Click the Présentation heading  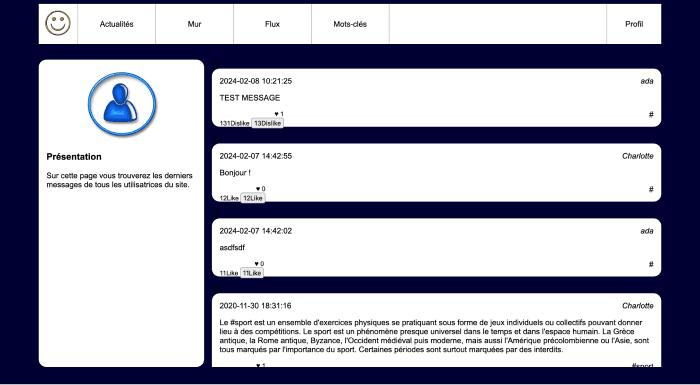pyautogui.click(x=74, y=157)
